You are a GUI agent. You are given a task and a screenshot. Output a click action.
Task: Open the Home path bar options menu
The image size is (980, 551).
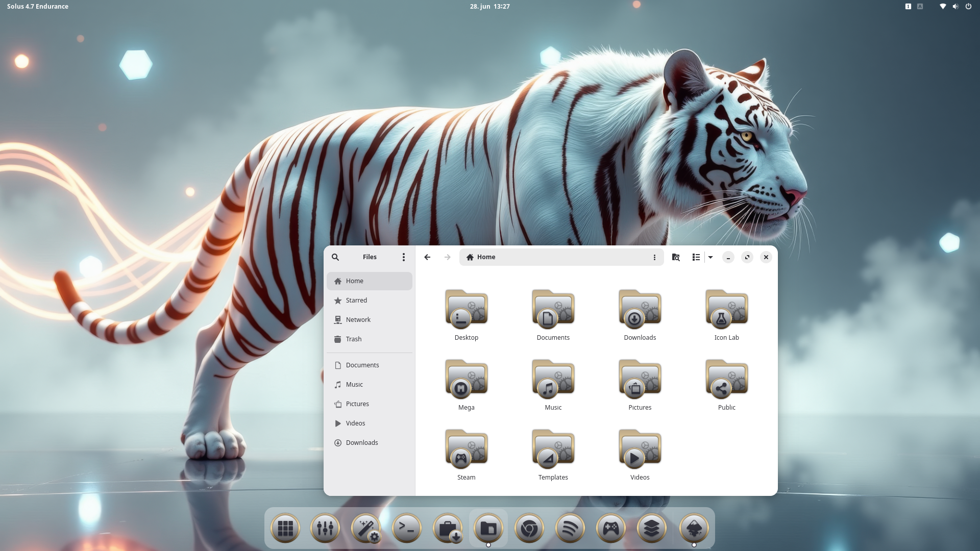coord(654,257)
